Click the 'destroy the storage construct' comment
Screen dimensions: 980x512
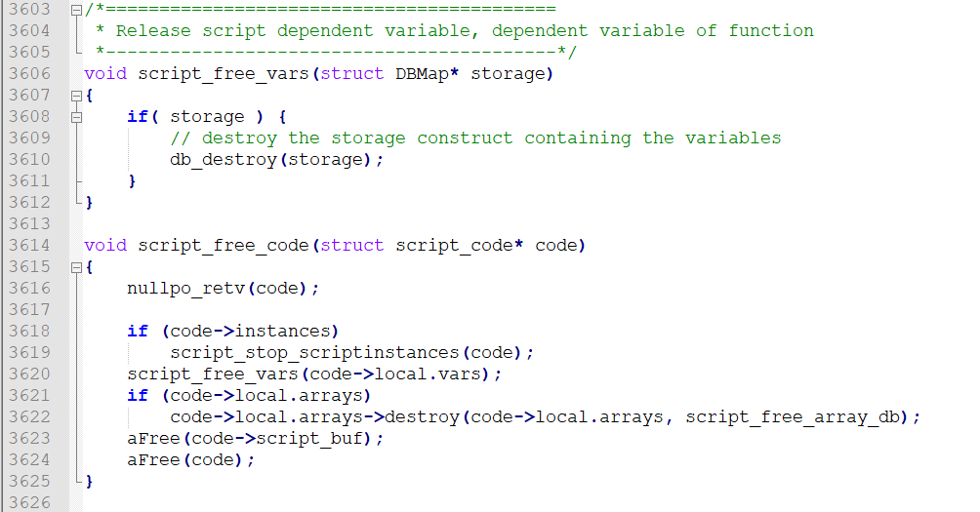[x=475, y=138]
